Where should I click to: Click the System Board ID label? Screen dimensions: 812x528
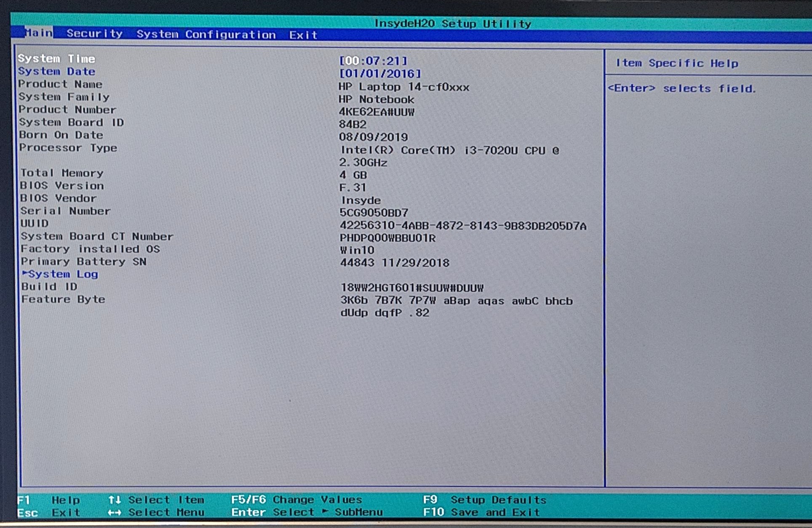[x=71, y=123]
